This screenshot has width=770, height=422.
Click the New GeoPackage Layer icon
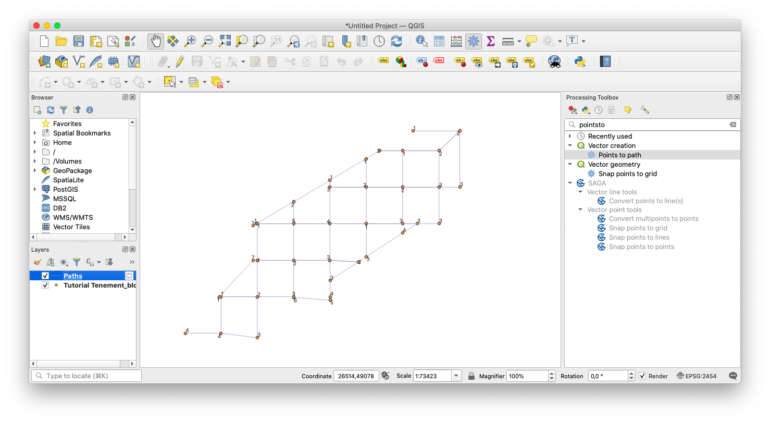[62, 61]
